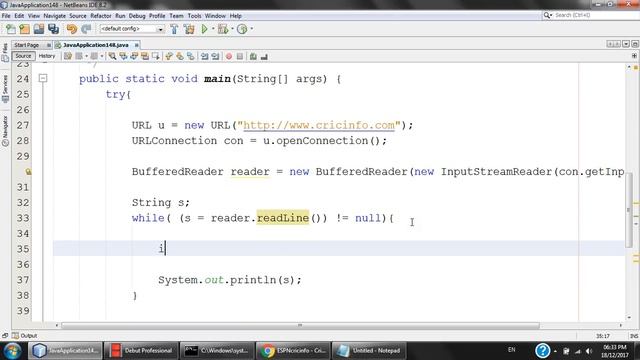This screenshot has height=360, width=640.
Task: Switch the editor to History view
Action: pyautogui.click(x=47, y=56)
